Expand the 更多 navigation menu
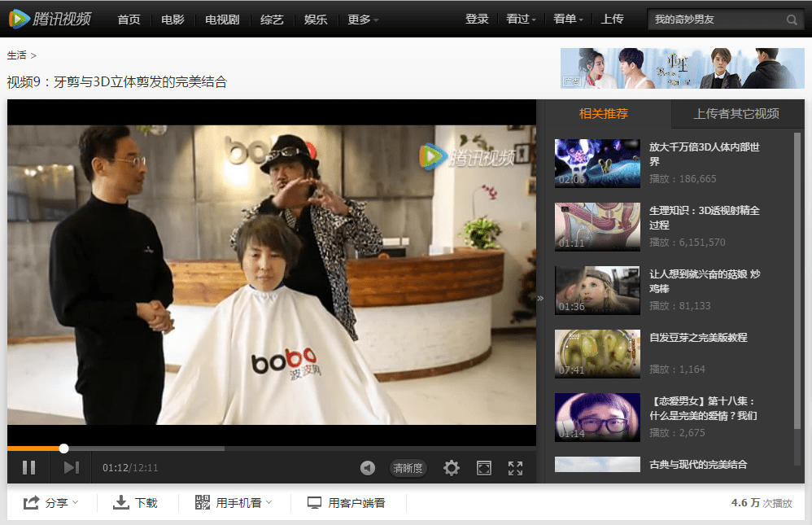The image size is (812, 525). tap(363, 20)
